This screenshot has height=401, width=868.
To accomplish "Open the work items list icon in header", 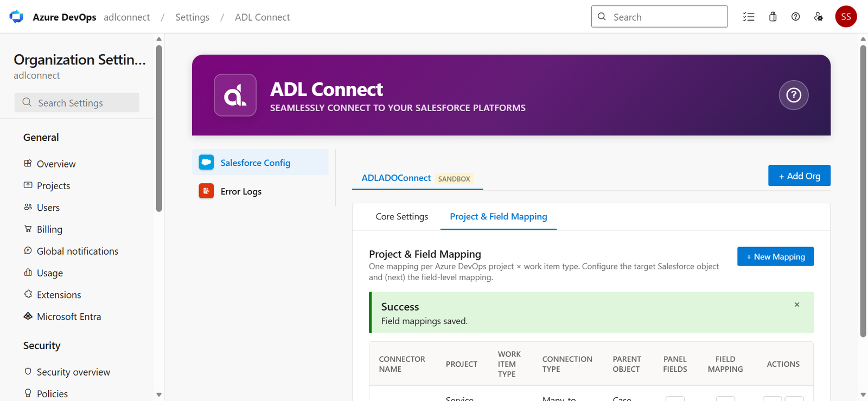I will 749,17.
